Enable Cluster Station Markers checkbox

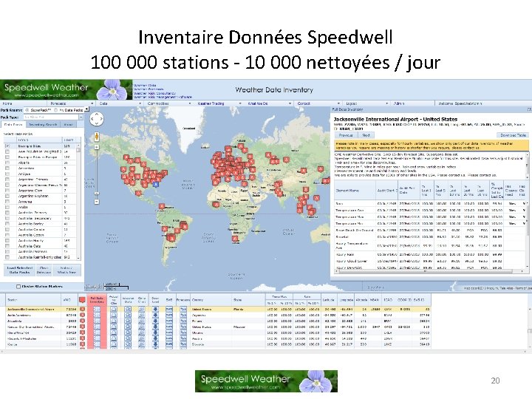(x=18, y=287)
